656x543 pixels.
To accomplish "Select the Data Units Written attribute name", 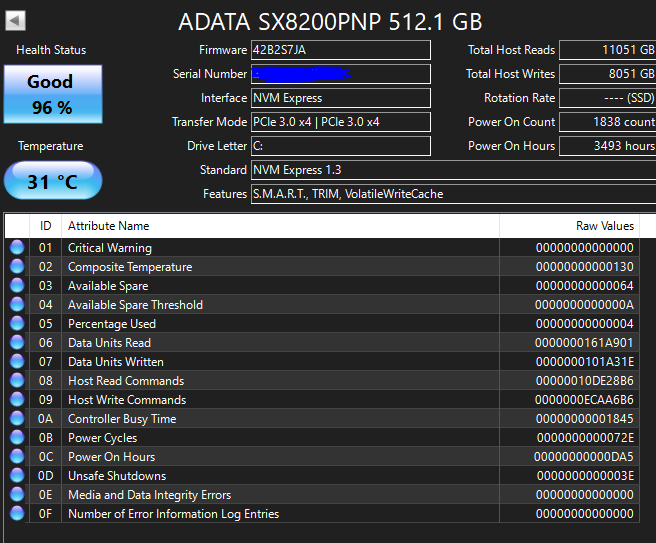I will coord(115,362).
